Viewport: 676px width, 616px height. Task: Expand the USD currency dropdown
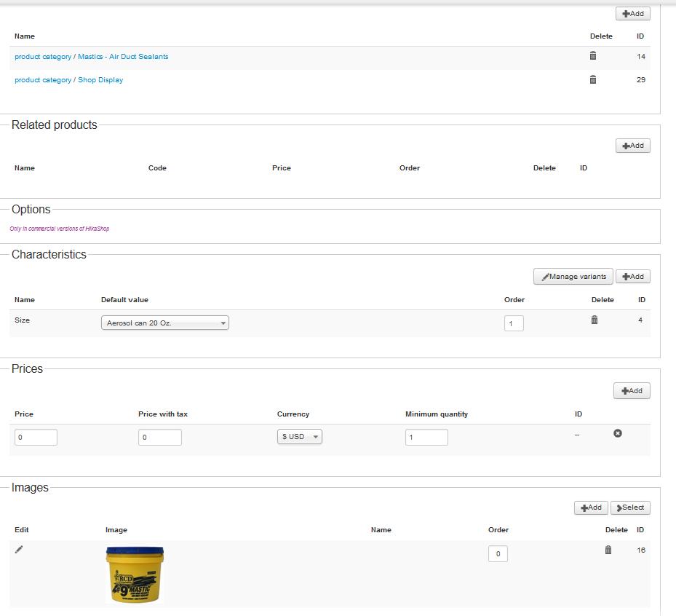300,437
